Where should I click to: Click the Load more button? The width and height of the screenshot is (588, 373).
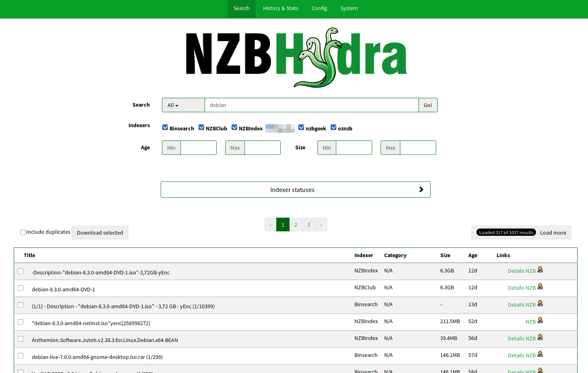(x=553, y=233)
